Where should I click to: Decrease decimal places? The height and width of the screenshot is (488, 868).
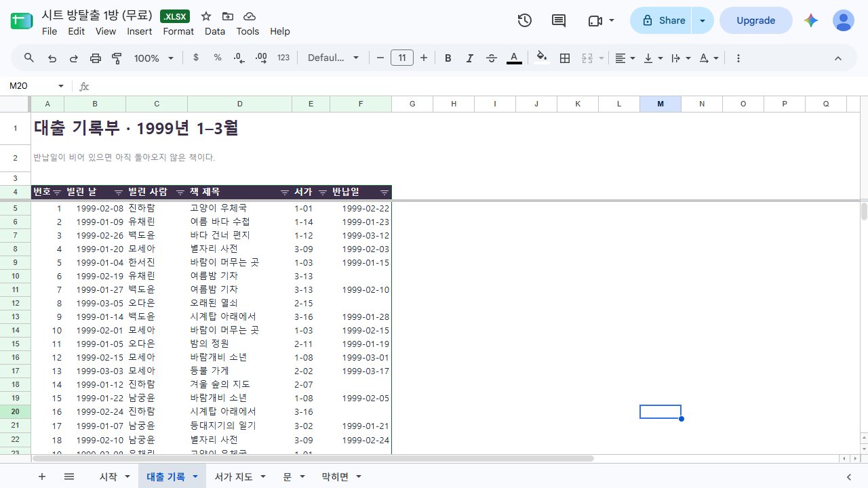[x=239, y=58]
